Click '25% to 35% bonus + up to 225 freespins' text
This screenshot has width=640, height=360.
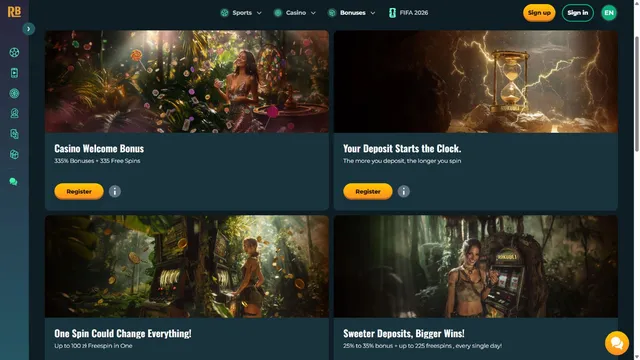pos(422,346)
